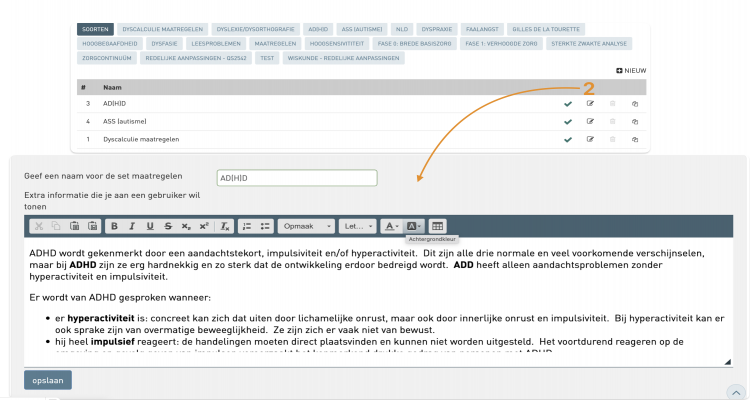Image resolution: width=750 pixels, height=400 pixels.
Task: Open the Achtergrondkleur background color picker
Action: (415, 226)
